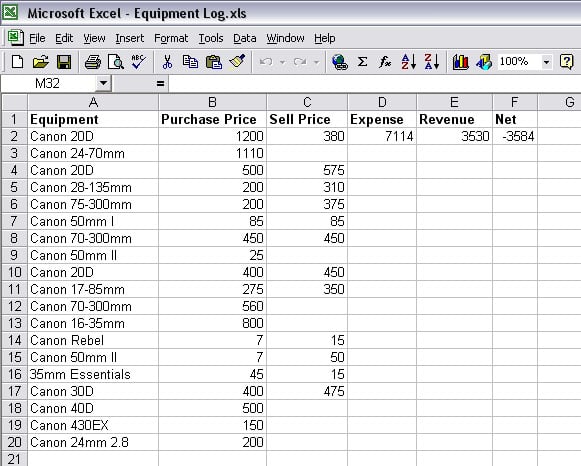Click the Print icon
This screenshot has height=466, width=581.
(x=93, y=61)
